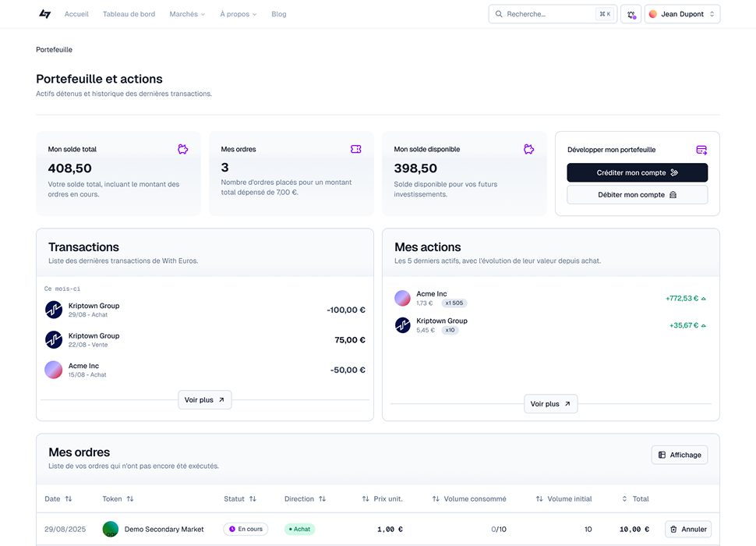Screen dimensions: 756x546
Task: Go to Tableau de bord
Action: point(129,14)
